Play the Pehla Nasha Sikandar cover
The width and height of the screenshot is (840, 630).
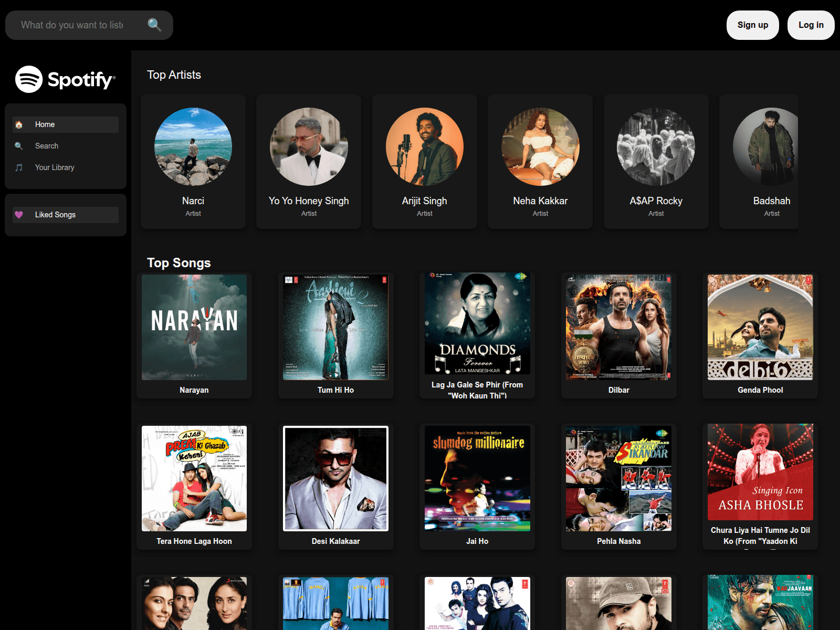618,478
